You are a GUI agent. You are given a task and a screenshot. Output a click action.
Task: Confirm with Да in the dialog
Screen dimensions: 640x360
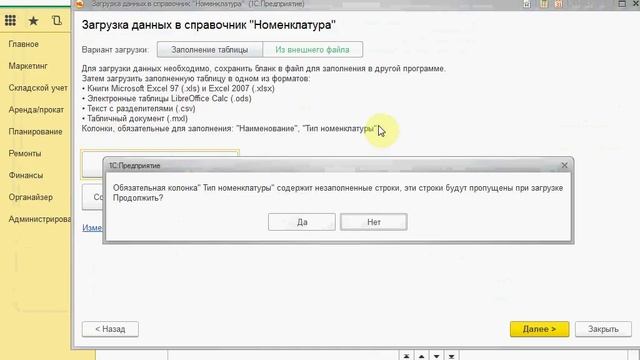coord(302,222)
